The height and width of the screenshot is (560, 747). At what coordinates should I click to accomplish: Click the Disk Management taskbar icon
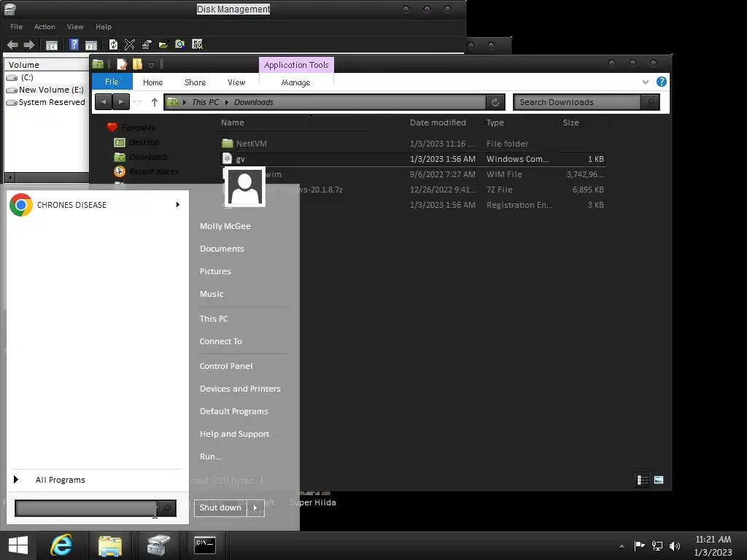pos(158,545)
